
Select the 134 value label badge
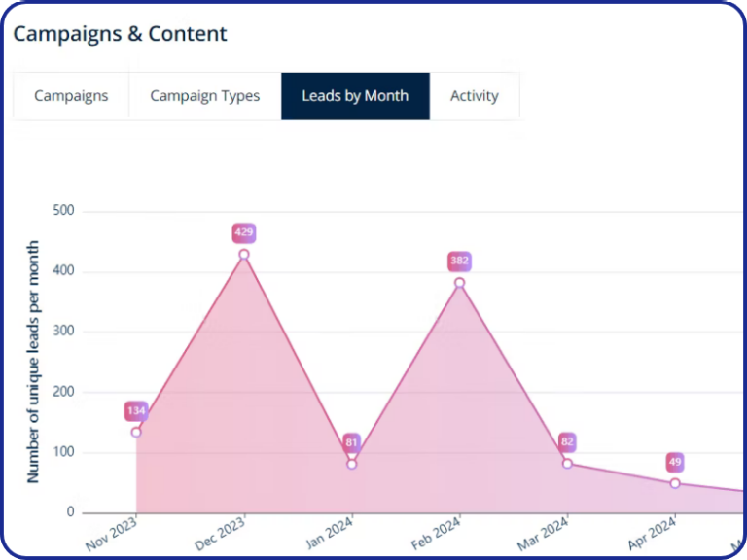point(136,411)
